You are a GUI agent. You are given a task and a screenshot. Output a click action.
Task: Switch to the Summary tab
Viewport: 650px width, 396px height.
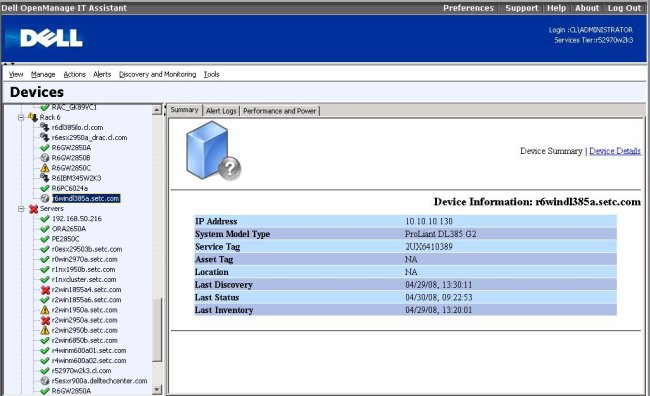184,110
